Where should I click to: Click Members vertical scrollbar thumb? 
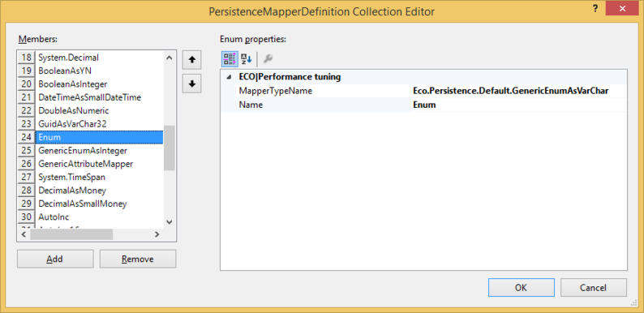coord(170,148)
